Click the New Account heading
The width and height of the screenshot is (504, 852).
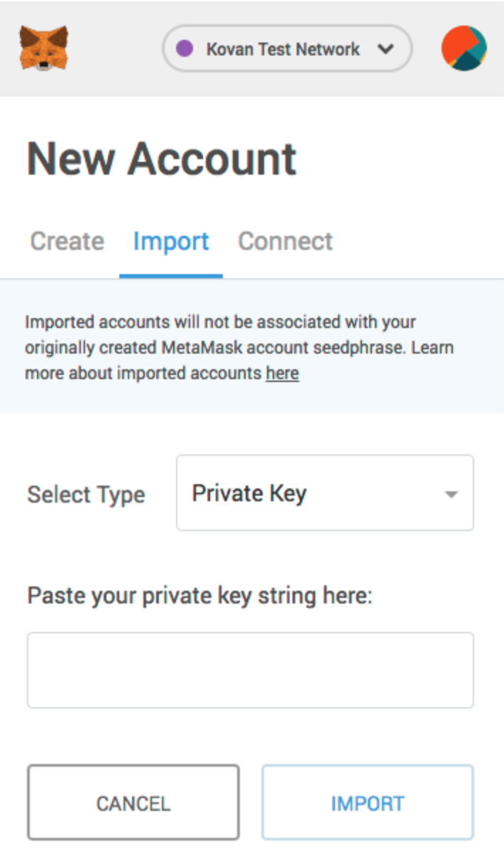[162, 158]
